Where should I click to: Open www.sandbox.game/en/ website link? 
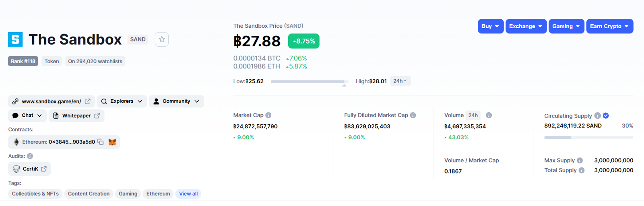pyautogui.click(x=52, y=101)
